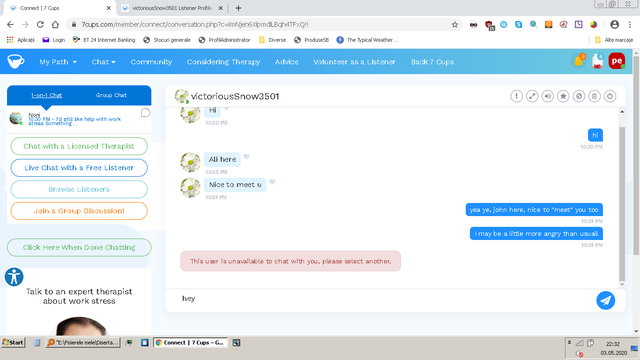Click the taskbar clock showing 22:32

tap(613, 344)
